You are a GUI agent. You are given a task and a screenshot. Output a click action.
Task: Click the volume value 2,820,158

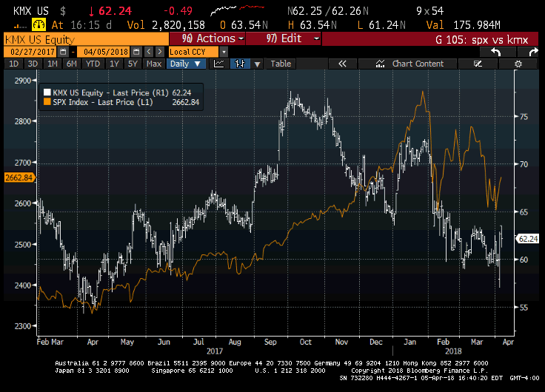(x=178, y=25)
